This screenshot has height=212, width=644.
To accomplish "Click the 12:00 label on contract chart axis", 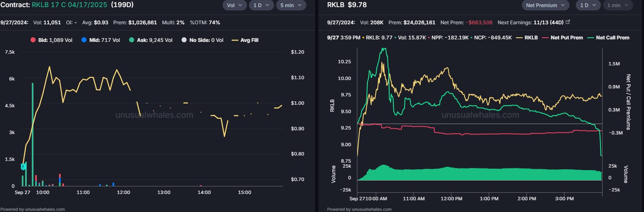I will (123, 192).
